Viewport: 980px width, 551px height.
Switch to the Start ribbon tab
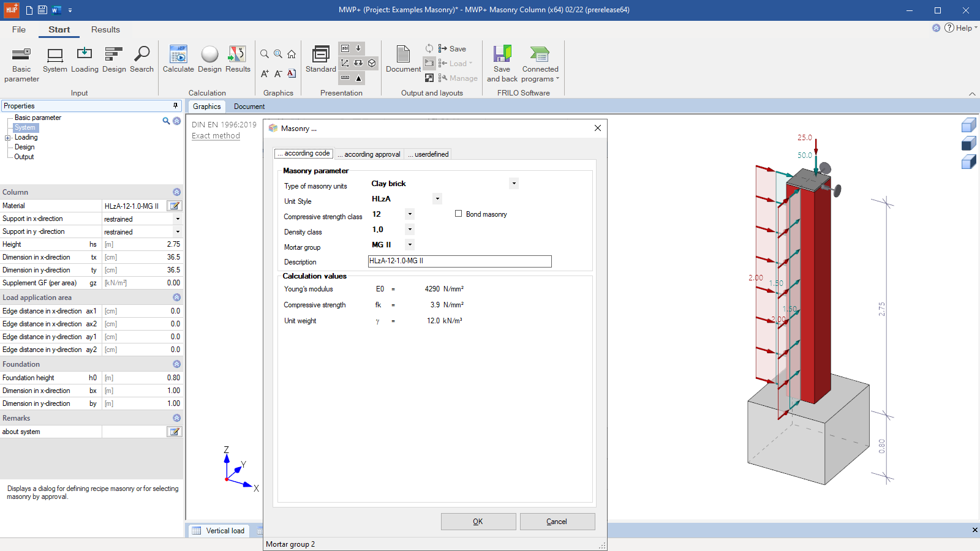click(59, 29)
